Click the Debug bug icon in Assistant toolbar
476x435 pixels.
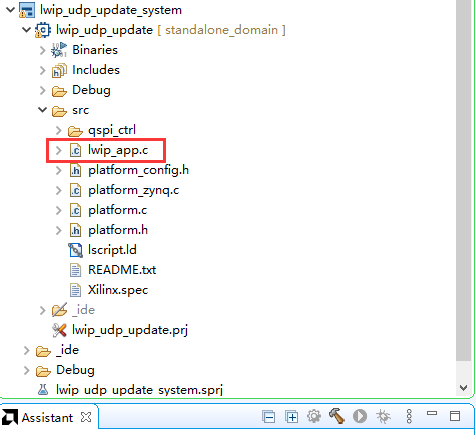[x=383, y=416]
